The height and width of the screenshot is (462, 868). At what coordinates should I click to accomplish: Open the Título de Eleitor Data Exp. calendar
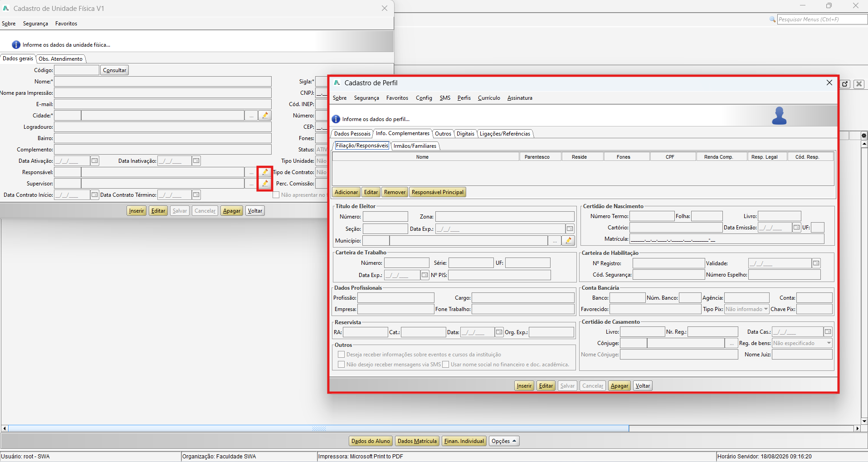[x=570, y=229]
